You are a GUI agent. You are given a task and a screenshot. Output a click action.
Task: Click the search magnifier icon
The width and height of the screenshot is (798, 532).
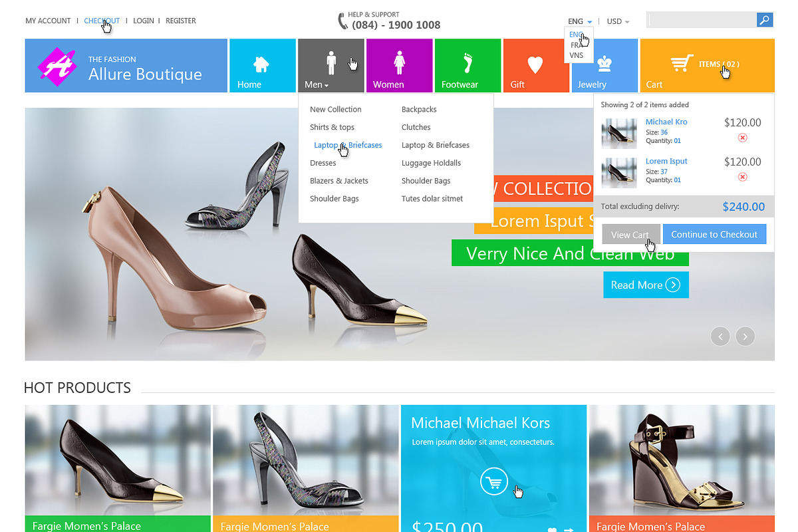click(x=765, y=20)
